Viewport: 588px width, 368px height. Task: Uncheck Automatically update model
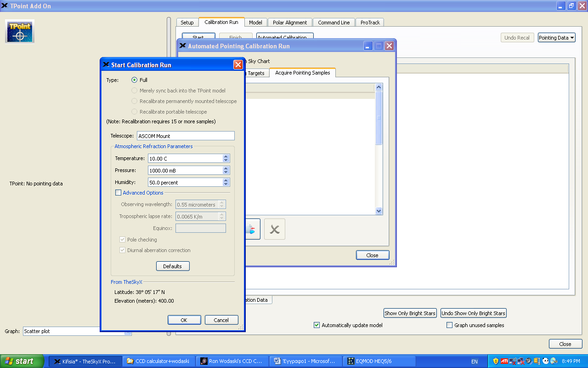pyautogui.click(x=317, y=325)
